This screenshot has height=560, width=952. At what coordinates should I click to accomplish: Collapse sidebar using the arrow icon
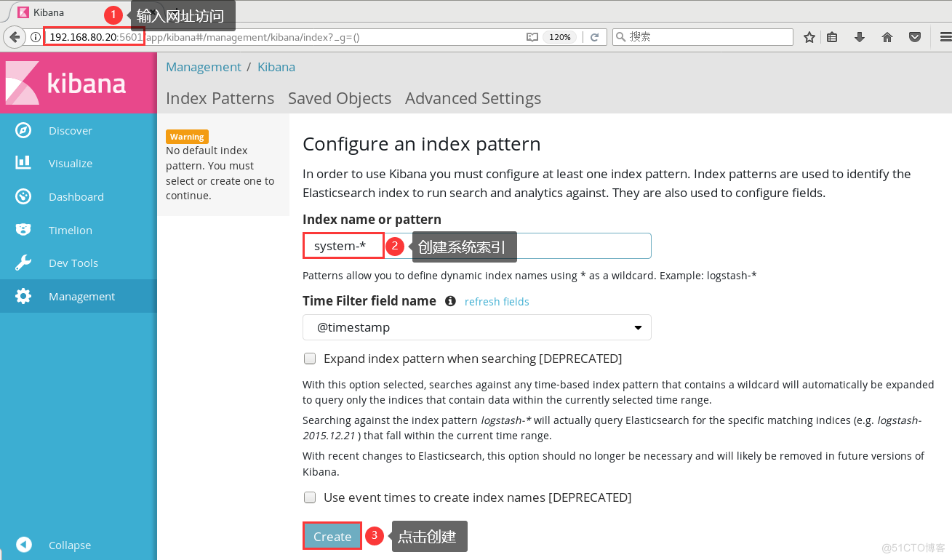pos(23,545)
